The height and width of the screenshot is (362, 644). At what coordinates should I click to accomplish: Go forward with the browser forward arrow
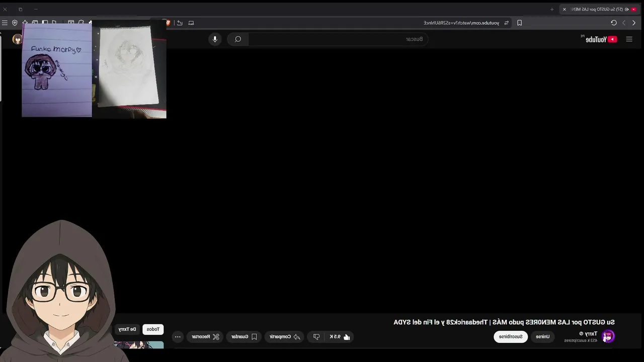624,23
